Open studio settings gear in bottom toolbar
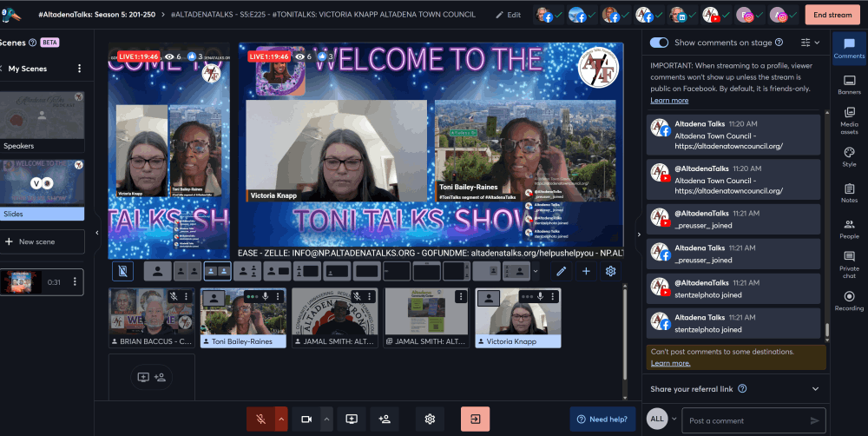The width and height of the screenshot is (868, 436). 429,419
